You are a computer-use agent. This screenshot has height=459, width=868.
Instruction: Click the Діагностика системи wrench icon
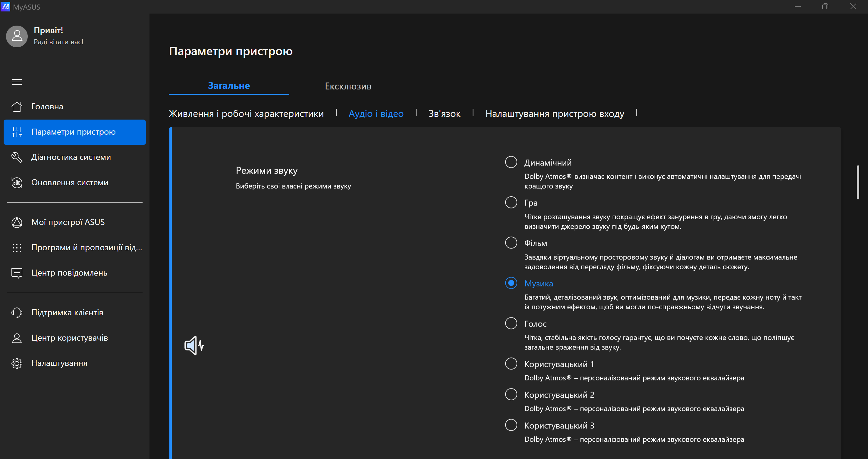coord(17,157)
